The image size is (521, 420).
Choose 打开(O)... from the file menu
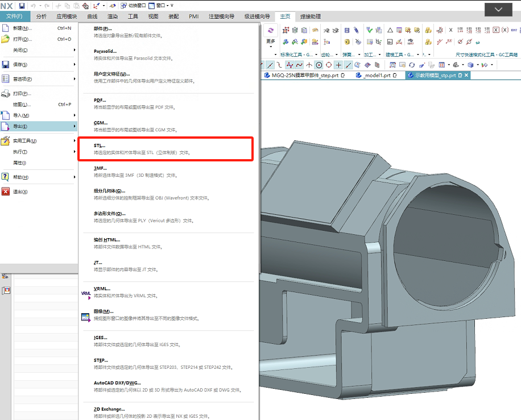pos(39,39)
